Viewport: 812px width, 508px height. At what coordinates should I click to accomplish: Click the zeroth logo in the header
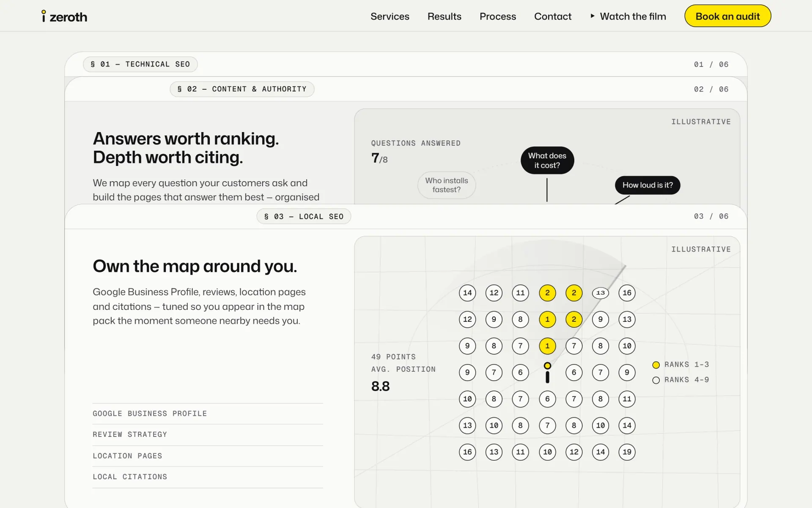pos(64,17)
